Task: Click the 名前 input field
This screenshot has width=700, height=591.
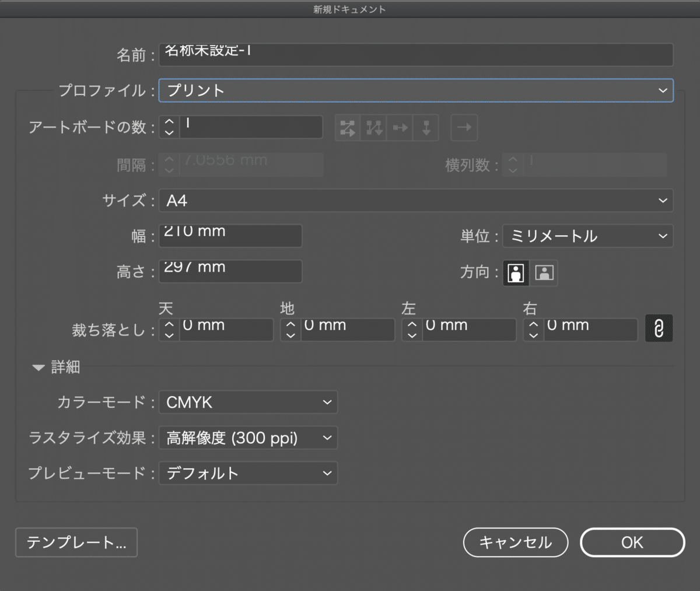Action: (x=416, y=54)
